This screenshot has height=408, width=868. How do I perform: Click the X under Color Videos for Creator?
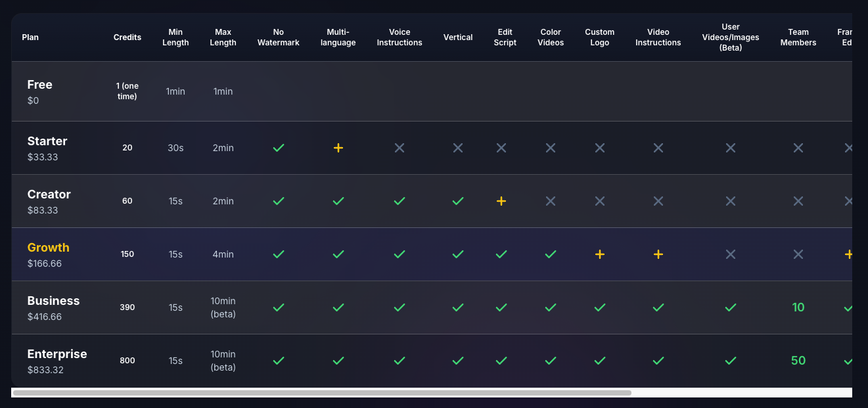coord(551,201)
